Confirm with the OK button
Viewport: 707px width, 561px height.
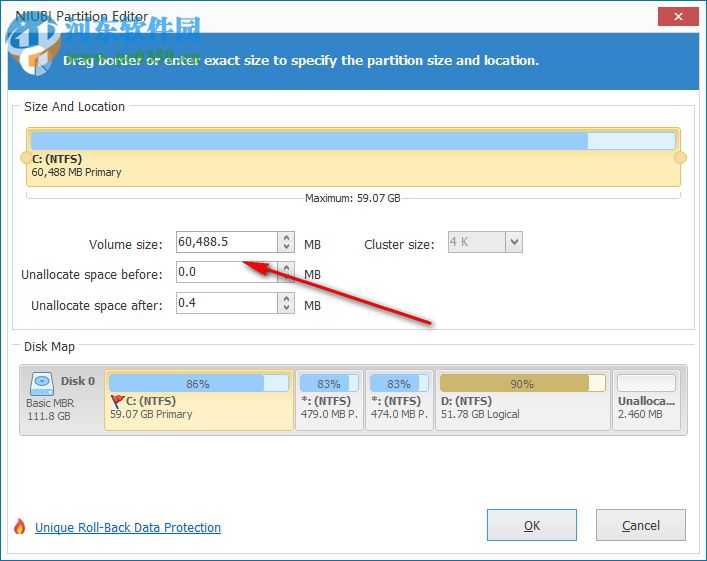(532, 525)
